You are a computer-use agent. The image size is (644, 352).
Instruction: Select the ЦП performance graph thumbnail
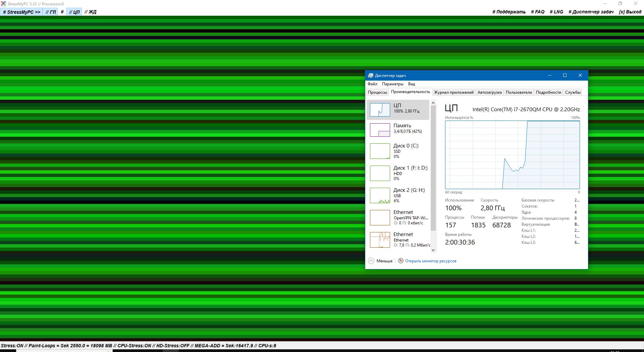[x=380, y=110]
